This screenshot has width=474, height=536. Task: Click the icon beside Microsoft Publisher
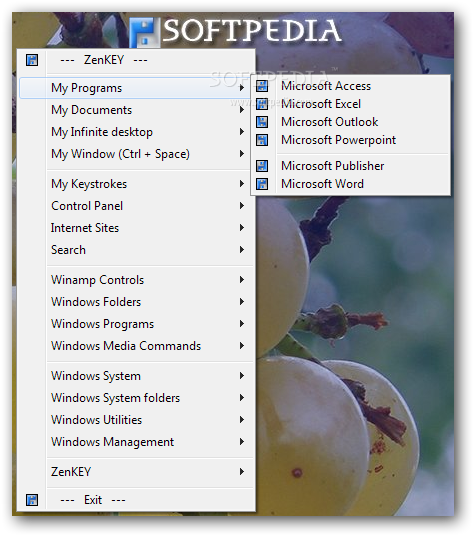click(x=262, y=166)
